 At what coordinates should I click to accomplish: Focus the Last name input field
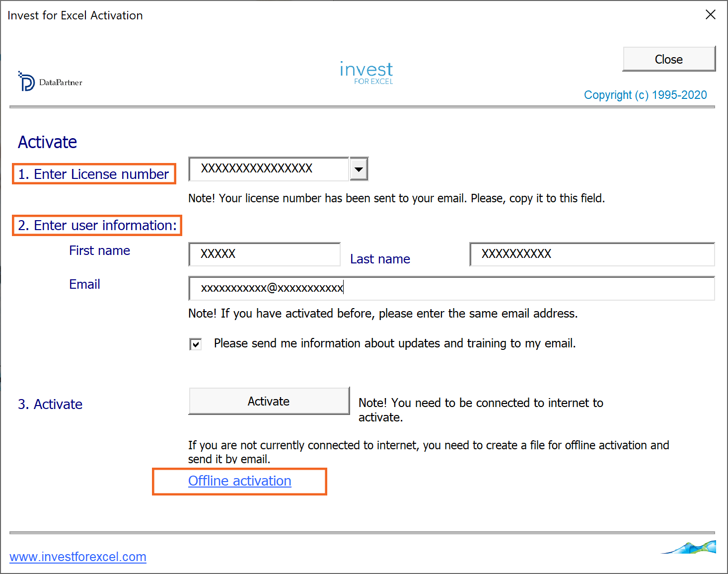tap(592, 254)
